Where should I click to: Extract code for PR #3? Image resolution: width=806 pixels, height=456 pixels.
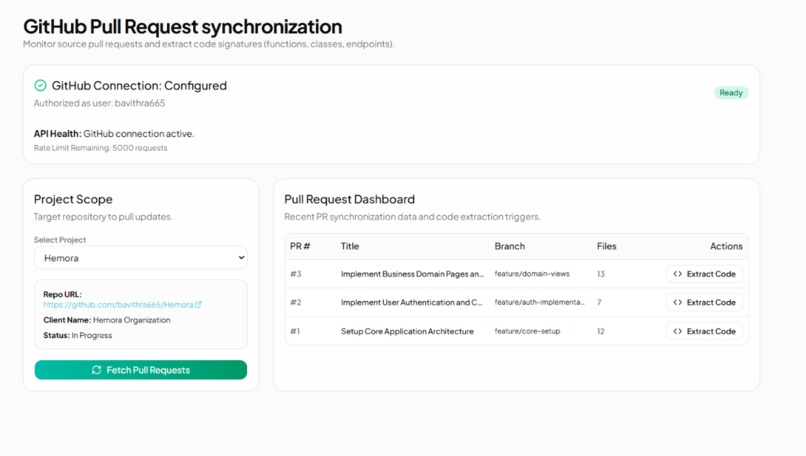tap(704, 274)
